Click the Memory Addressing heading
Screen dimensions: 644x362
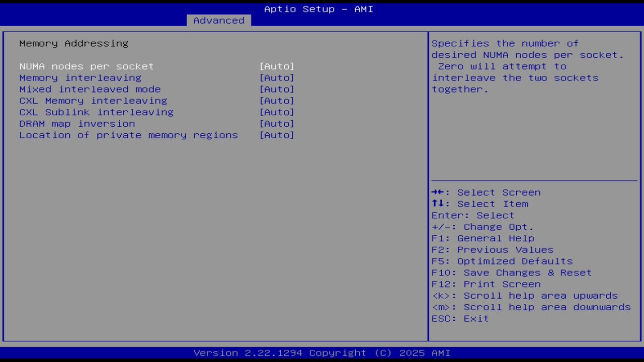pos(73,43)
